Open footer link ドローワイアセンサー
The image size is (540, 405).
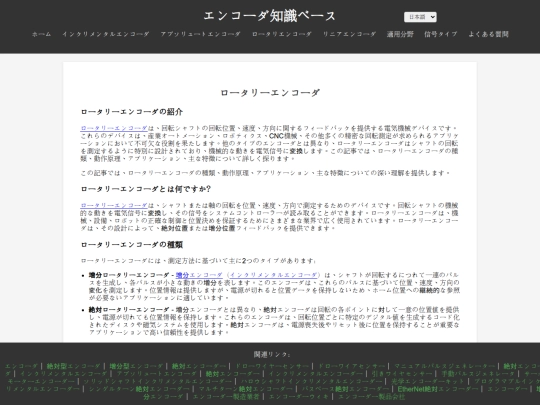[351, 366]
